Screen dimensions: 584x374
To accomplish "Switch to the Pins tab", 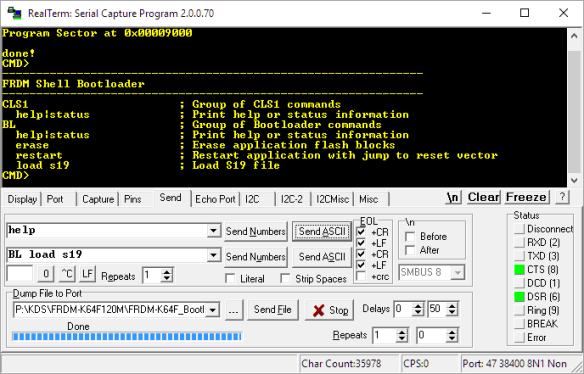I will pyautogui.click(x=133, y=199).
